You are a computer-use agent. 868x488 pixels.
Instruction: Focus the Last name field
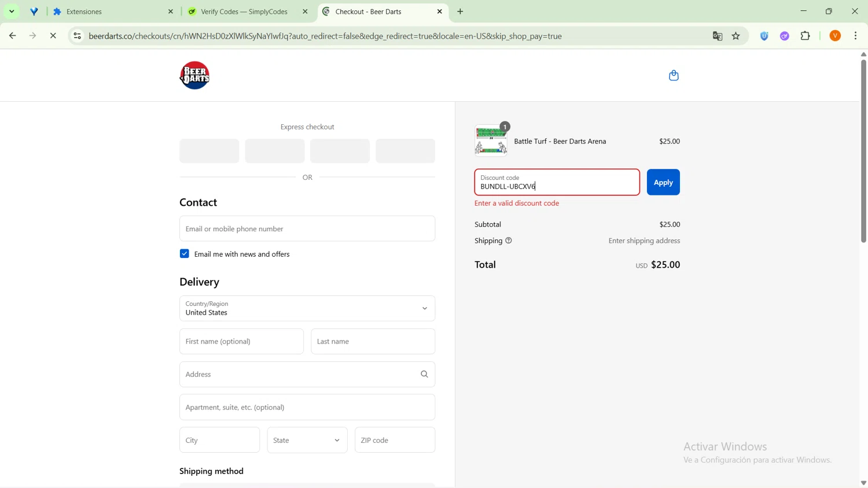[373, 341]
